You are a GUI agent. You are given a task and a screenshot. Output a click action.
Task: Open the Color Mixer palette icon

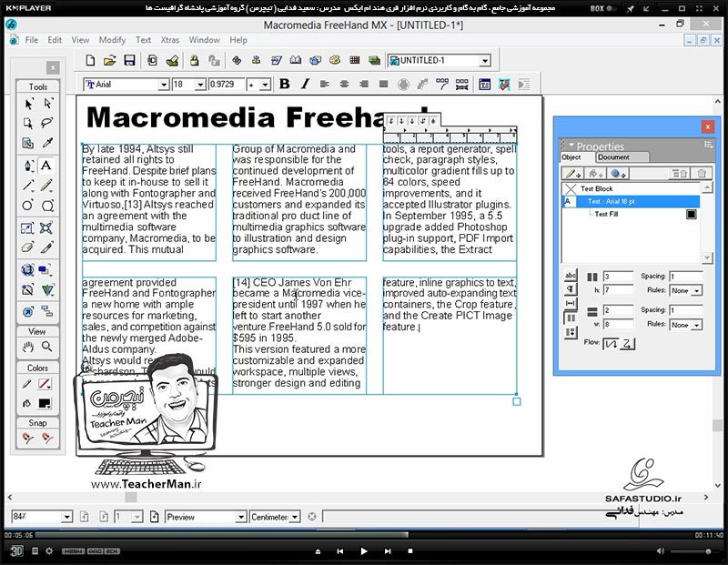335,60
